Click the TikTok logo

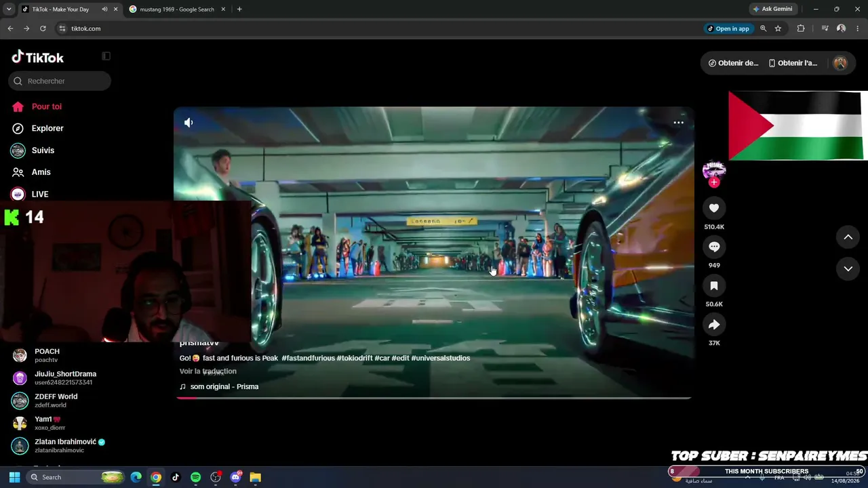(x=38, y=58)
